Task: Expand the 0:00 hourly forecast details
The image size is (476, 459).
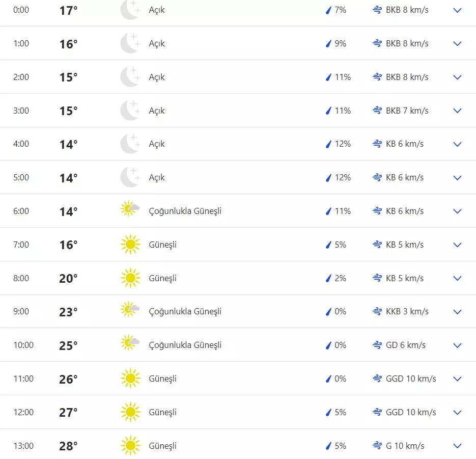Action: (x=457, y=10)
